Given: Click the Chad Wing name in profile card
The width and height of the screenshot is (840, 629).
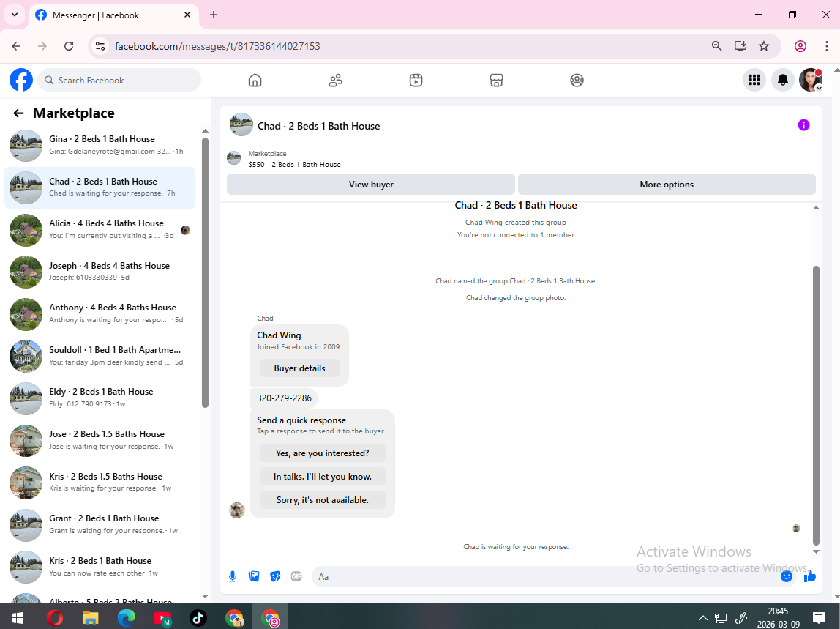Looking at the screenshot, I should pyautogui.click(x=279, y=335).
